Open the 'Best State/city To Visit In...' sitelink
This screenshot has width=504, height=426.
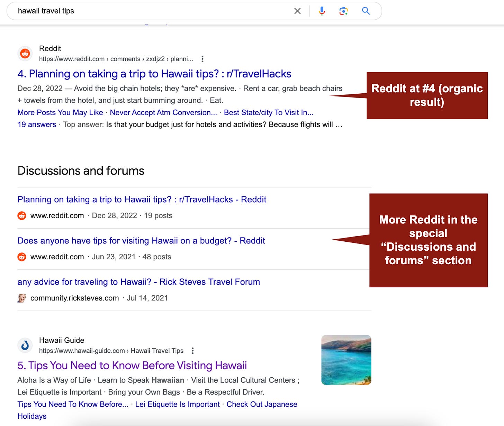pos(269,112)
